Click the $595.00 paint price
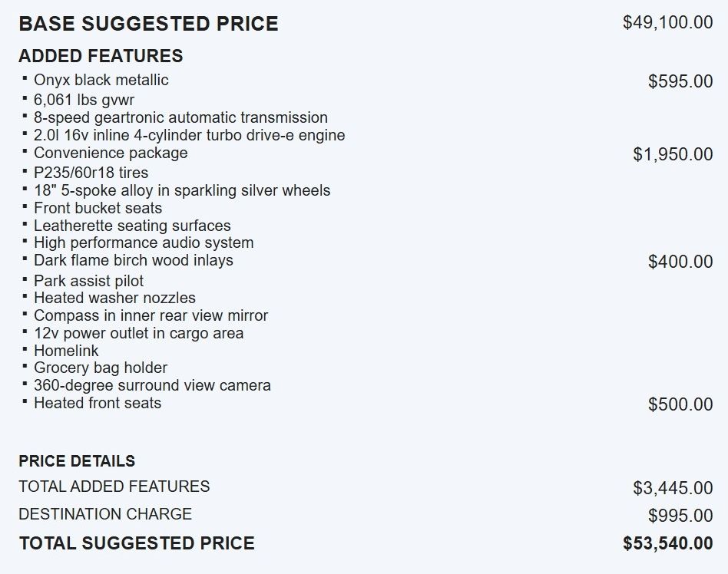The height and width of the screenshot is (574, 728). 680,81
